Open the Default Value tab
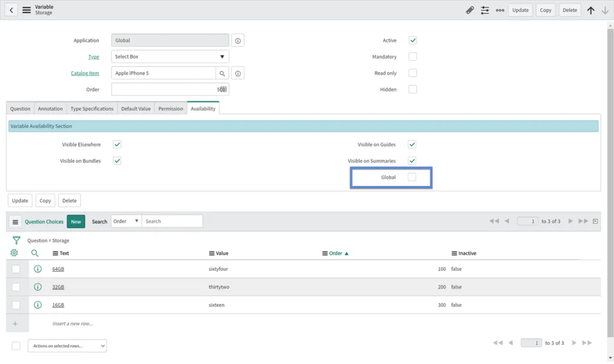Image resolution: width=614 pixels, height=364 pixels. tap(136, 109)
